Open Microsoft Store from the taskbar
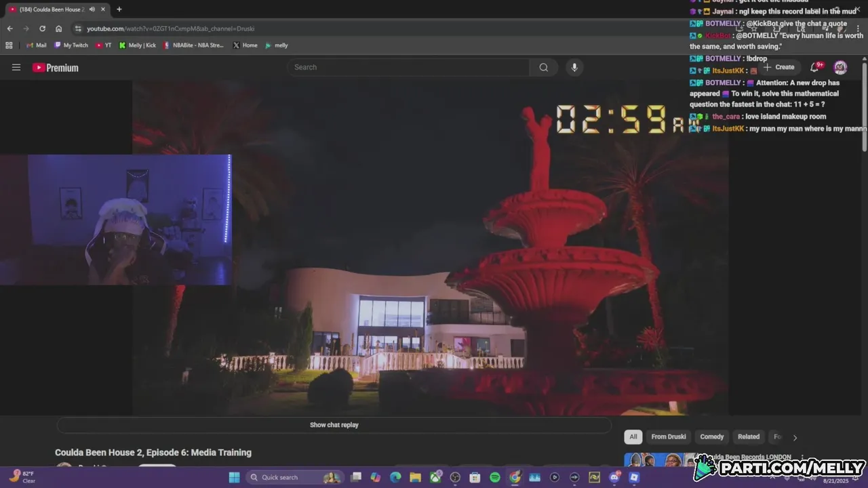Screen dimensions: 868x488 475,477
